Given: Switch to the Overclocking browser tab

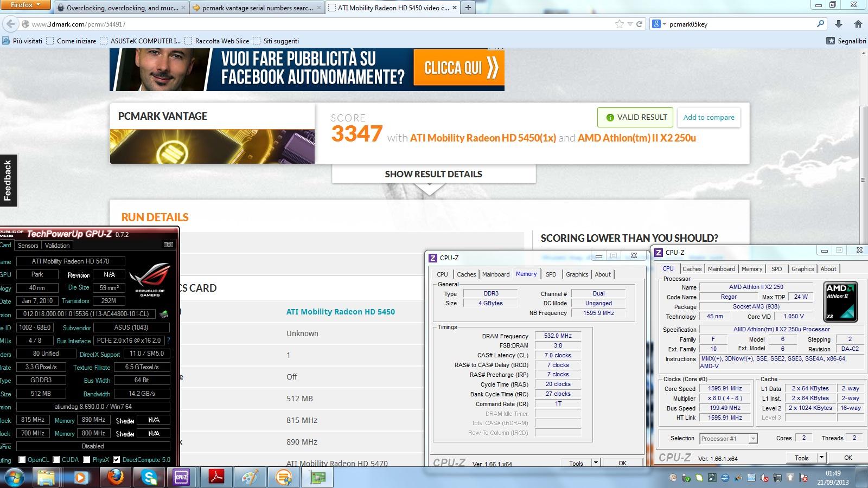Looking at the screenshot, I should tap(122, 8).
